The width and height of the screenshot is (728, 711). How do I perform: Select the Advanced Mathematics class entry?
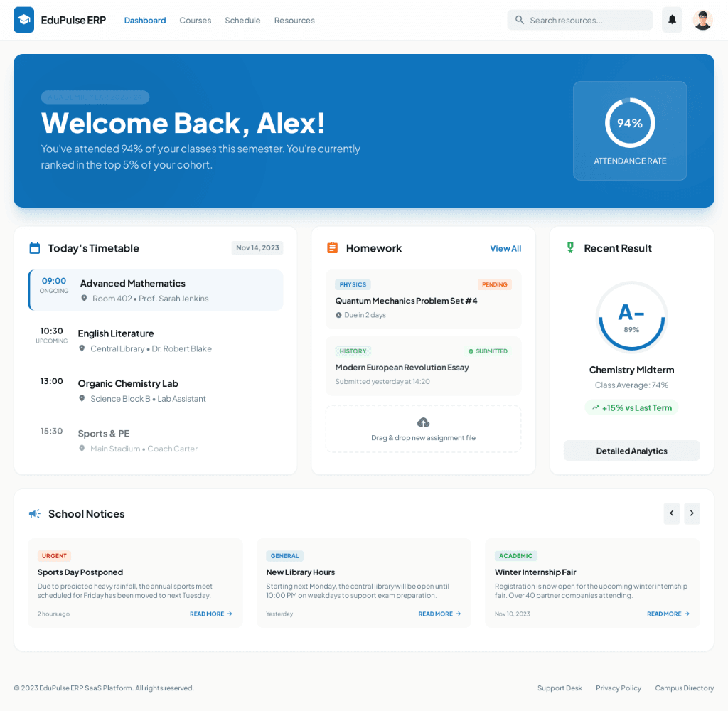click(156, 290)
